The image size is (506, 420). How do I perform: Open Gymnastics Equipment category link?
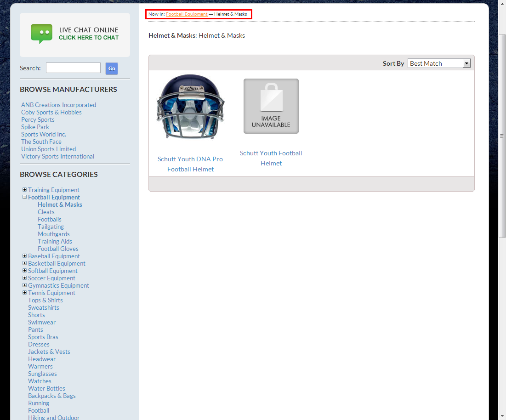[x=58, y=286]
